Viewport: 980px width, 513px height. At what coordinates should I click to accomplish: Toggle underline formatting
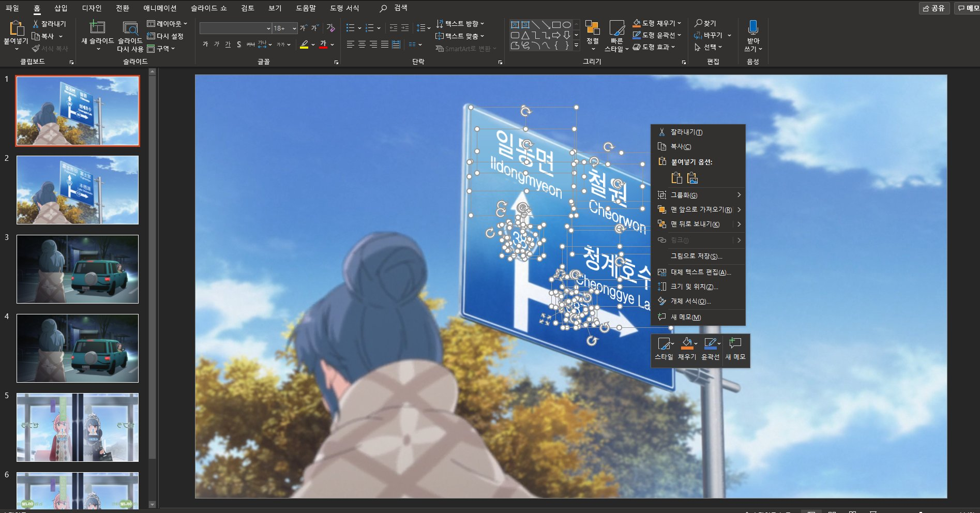tap(228, 44)
